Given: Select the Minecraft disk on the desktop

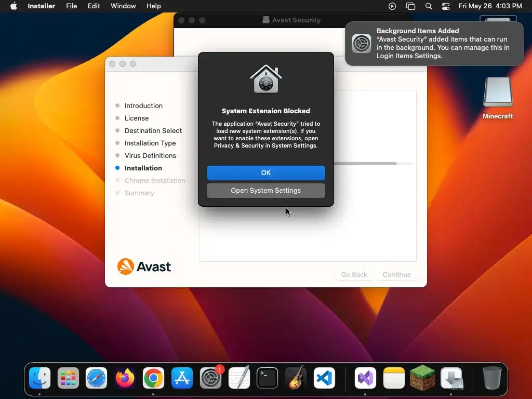Looking at the screenshot, I should pos(498,98).
